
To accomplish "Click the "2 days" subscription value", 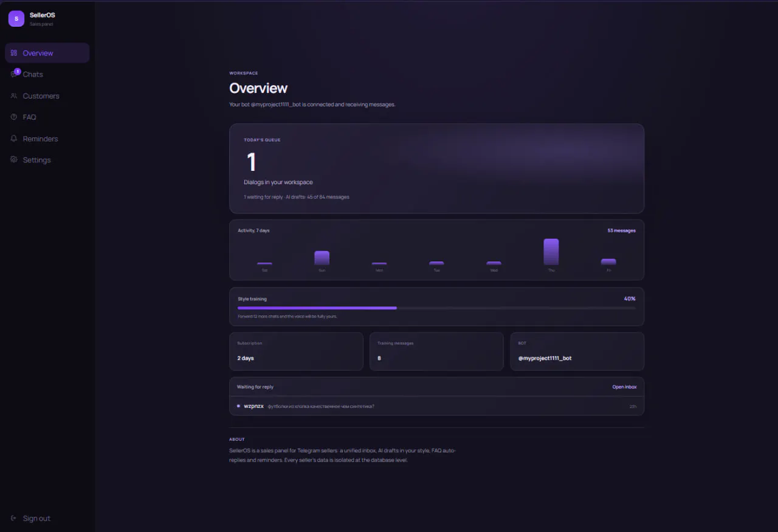I will pyautogui.click(x=246, y=358).
